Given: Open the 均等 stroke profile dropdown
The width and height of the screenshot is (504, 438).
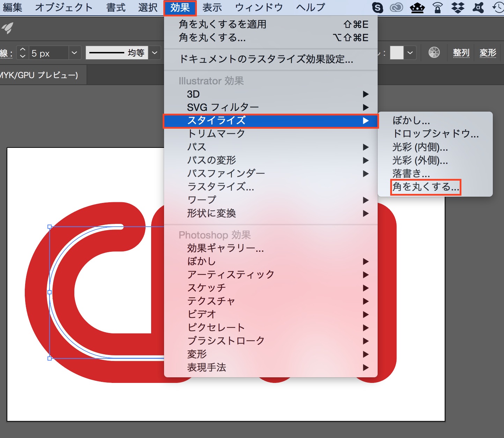Looking at the screenshot, I should tap(155, 53).
